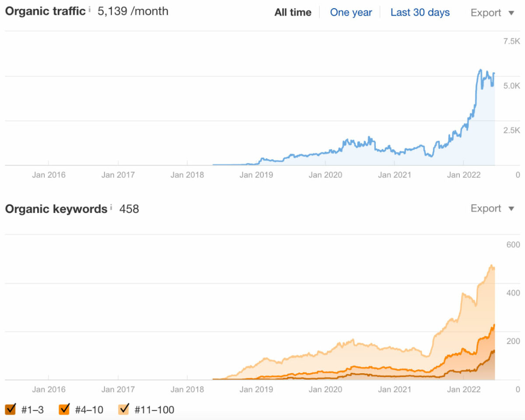
Task: Select the All time range tab
Action: (x=293, y=13)
